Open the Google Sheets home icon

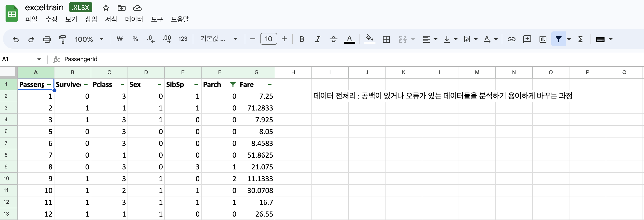pos(12,13)
